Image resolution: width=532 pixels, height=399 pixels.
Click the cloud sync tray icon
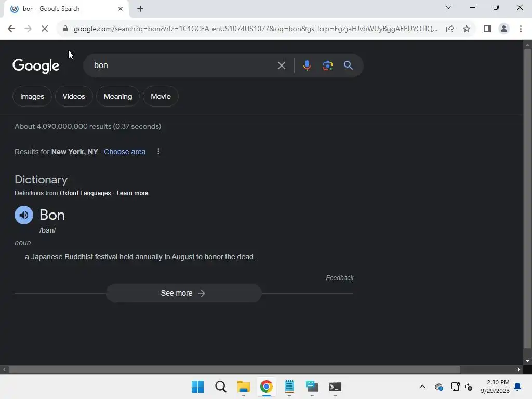438,387
